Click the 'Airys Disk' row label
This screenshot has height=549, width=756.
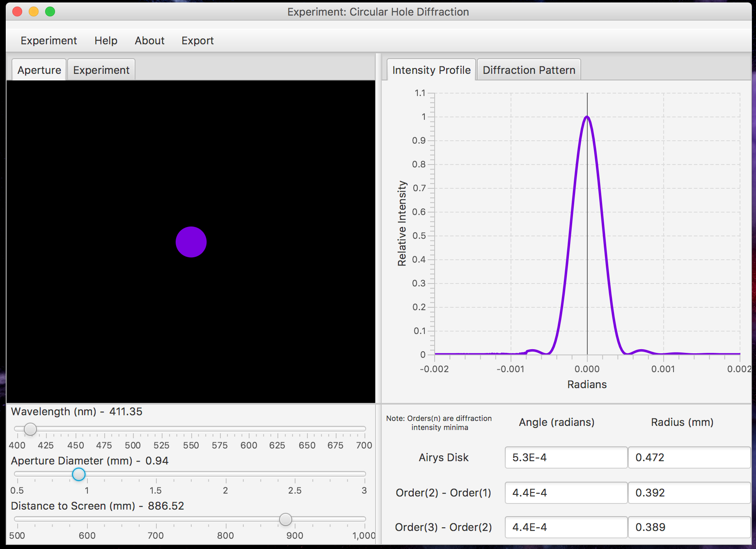point(444,457)
